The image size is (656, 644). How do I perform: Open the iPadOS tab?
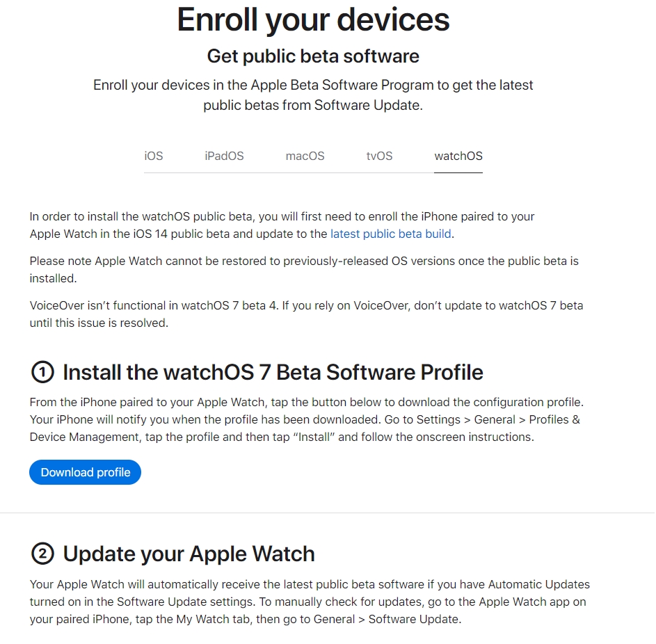(x=224, y=156)
